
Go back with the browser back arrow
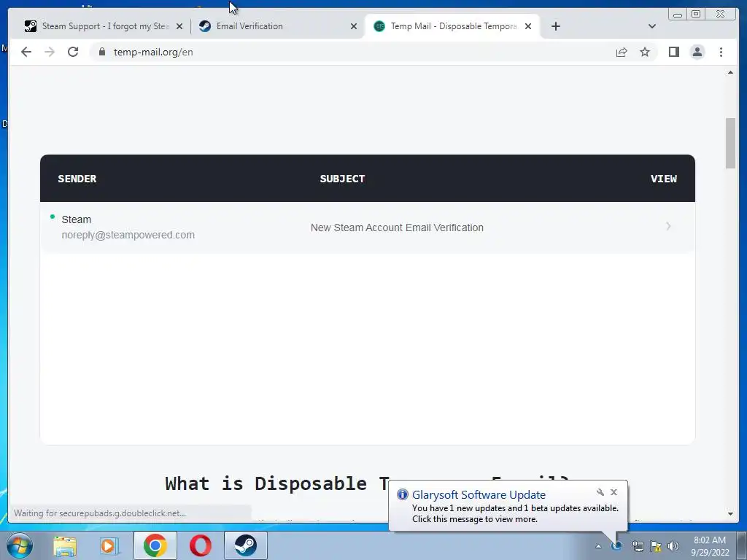[x=26, y=52]
